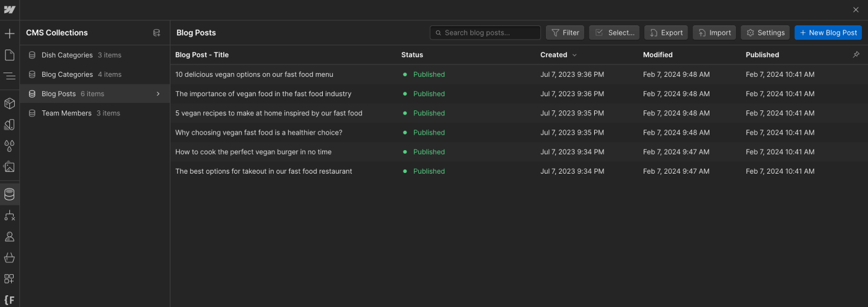The image size is (868, 307).
Task: Open collection Settings button
Action: coord(765,33)
